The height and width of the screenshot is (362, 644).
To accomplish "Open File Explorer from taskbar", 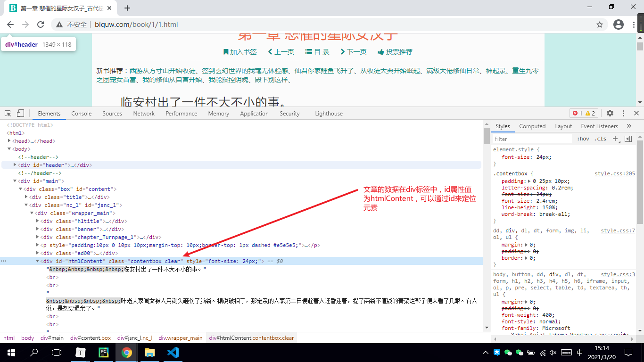I will (x=149, y=352).
